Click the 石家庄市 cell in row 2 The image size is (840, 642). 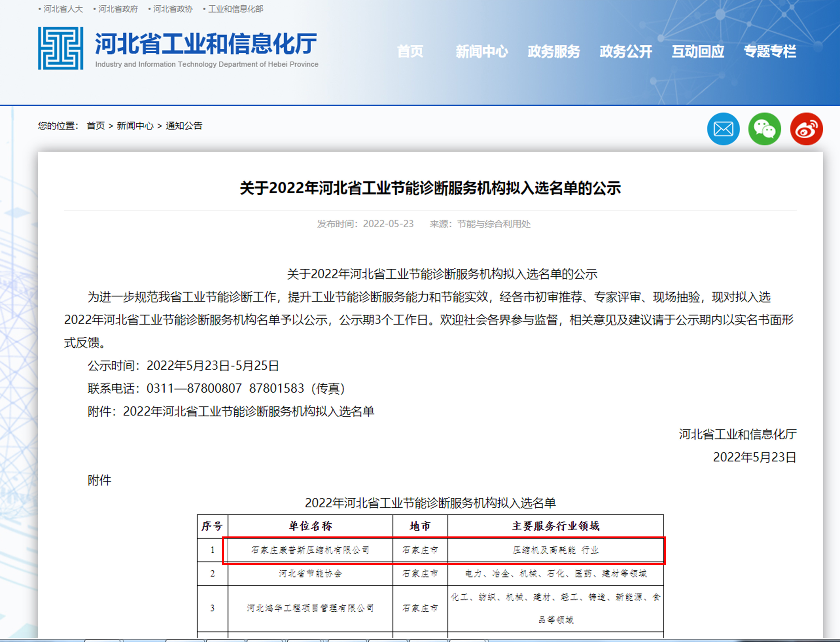tap(420, 574)
